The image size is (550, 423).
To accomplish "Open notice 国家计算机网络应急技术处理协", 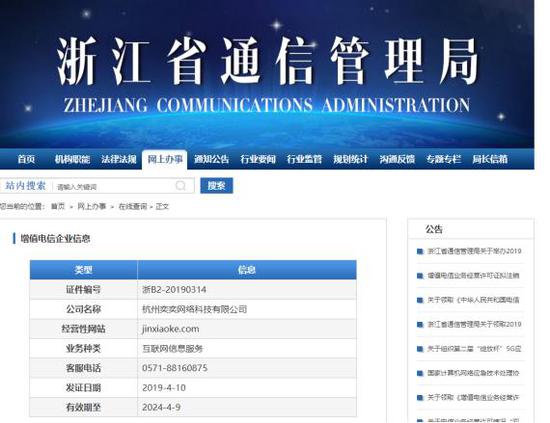I will 473,373.
